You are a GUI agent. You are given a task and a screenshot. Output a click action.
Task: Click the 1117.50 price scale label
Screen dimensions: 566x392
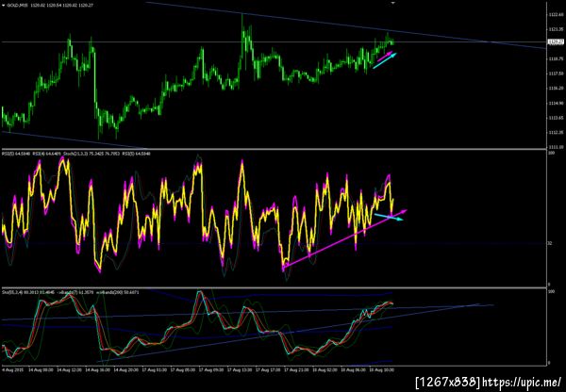point(556,73)
